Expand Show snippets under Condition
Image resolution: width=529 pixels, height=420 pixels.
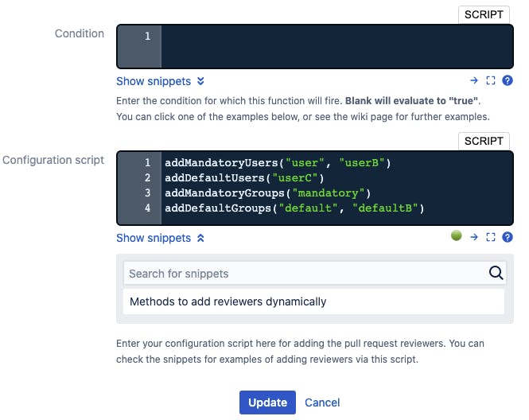(x=160, y=81)
